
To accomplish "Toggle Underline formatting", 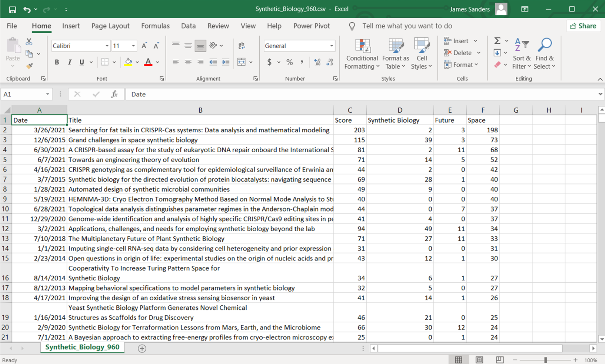I will click(82, 62).
